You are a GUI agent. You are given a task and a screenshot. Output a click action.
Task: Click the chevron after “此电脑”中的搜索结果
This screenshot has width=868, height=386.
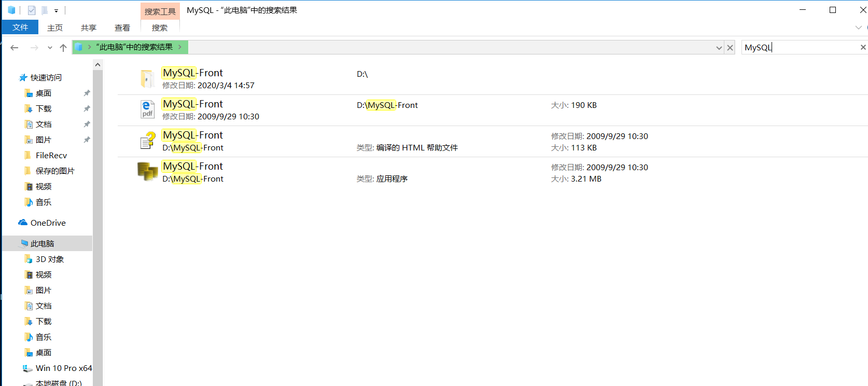coord(180,47)
